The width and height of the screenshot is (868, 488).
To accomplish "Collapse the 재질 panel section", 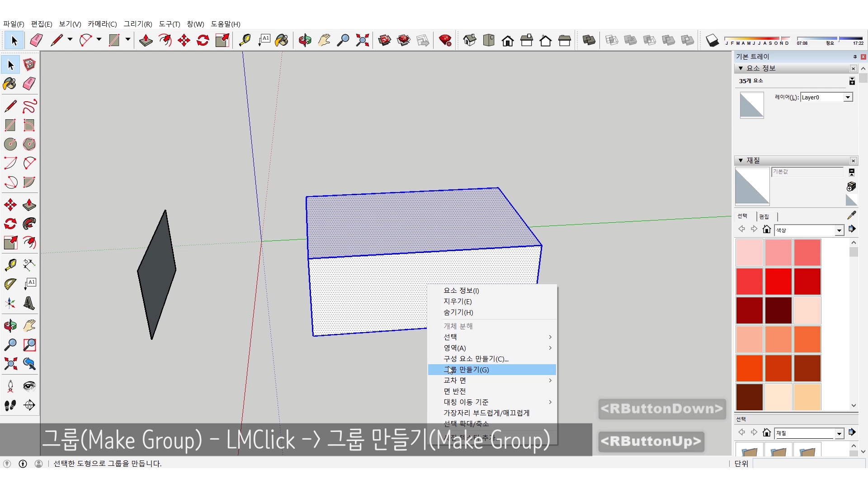I will (x=741, y=160).
